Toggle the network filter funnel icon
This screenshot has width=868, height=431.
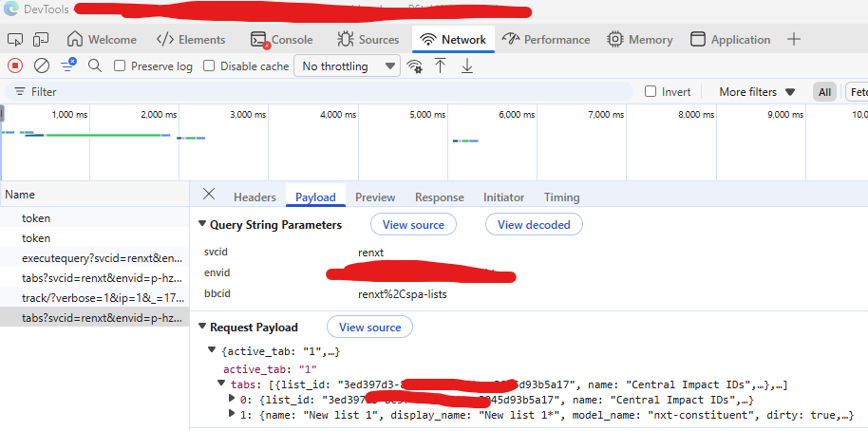click(x=68, y=66)
